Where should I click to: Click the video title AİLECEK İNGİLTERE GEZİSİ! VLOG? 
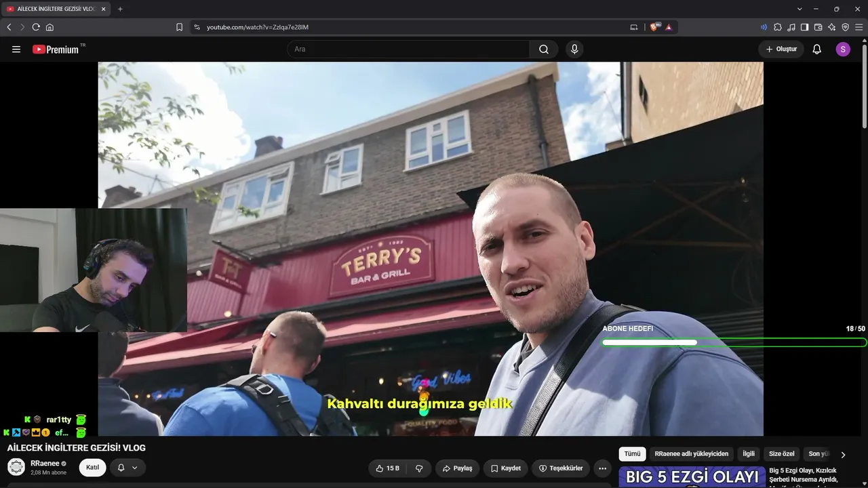(76, 448)
